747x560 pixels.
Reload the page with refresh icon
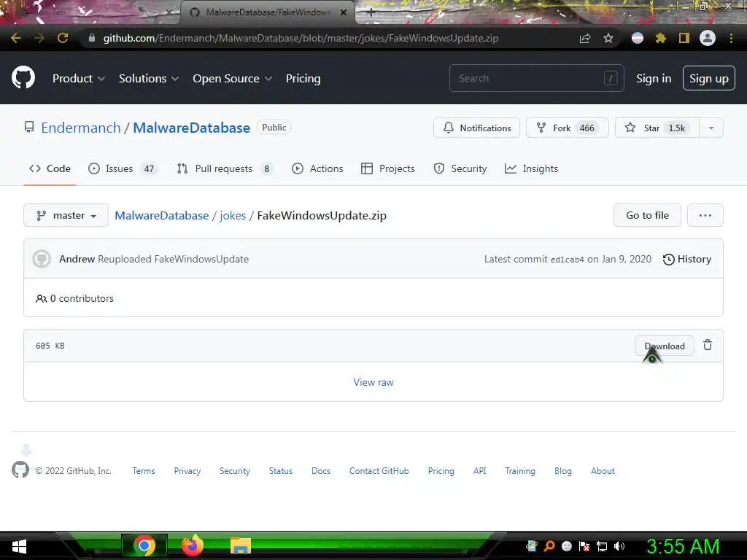coord(63,38)
